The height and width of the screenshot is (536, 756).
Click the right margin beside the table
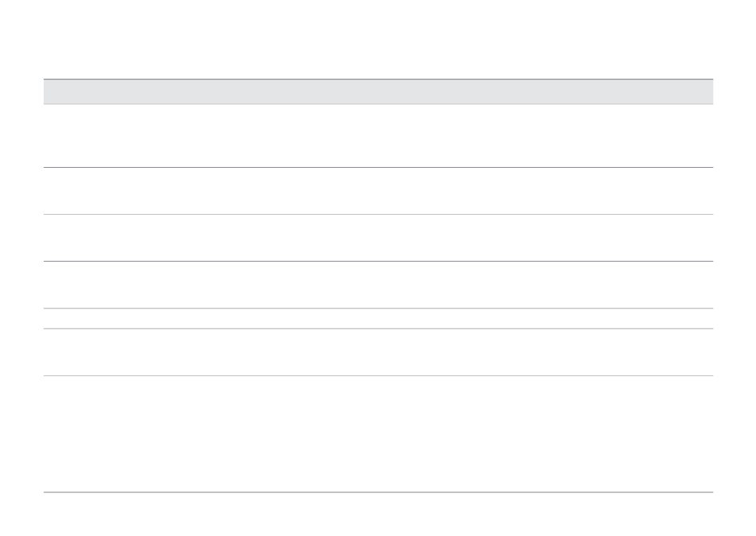[735, 285]
